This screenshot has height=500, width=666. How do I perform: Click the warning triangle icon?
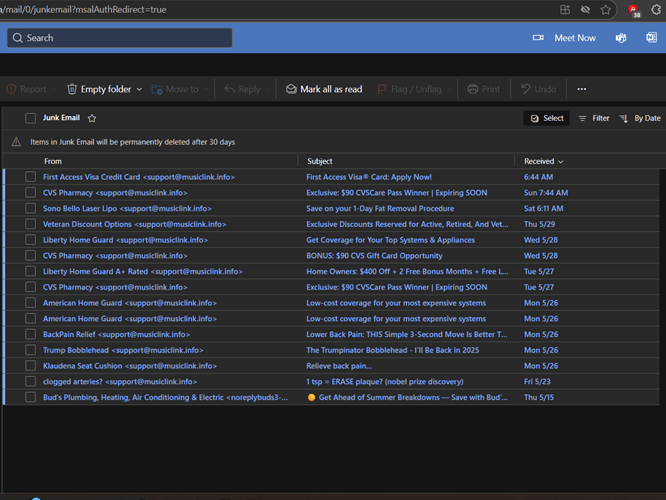(16, 142)
